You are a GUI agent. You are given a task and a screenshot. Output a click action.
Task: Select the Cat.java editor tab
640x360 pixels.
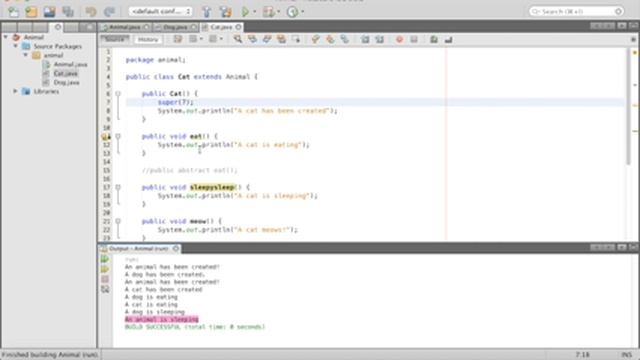point(221,27)
